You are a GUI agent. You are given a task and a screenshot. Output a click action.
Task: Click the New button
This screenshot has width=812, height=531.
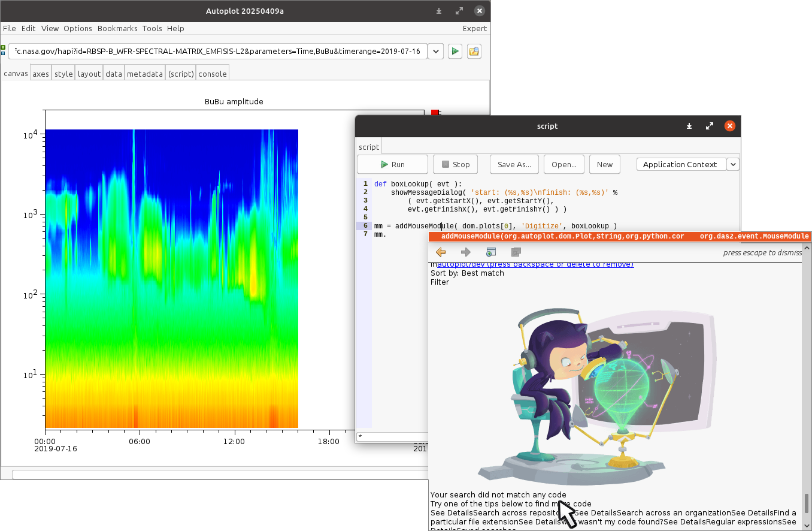pos(604,164)
